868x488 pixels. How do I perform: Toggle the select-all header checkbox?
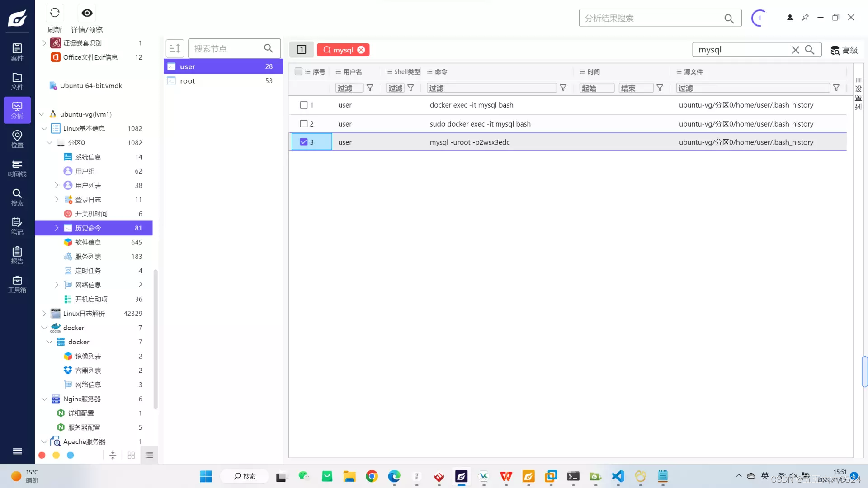[298, 71]
